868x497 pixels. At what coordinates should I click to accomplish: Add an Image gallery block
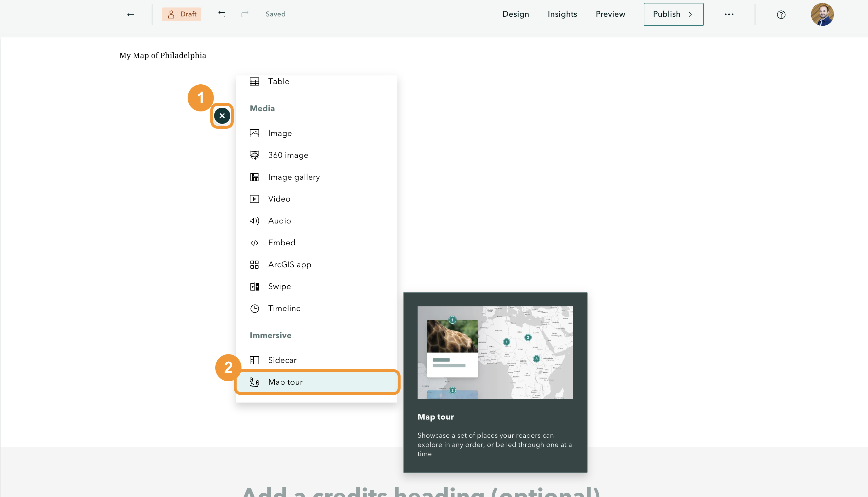316,177
